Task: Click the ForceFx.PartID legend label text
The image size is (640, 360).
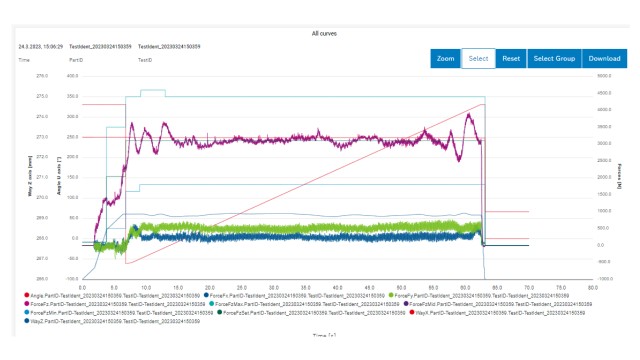Action: point(297,296)
